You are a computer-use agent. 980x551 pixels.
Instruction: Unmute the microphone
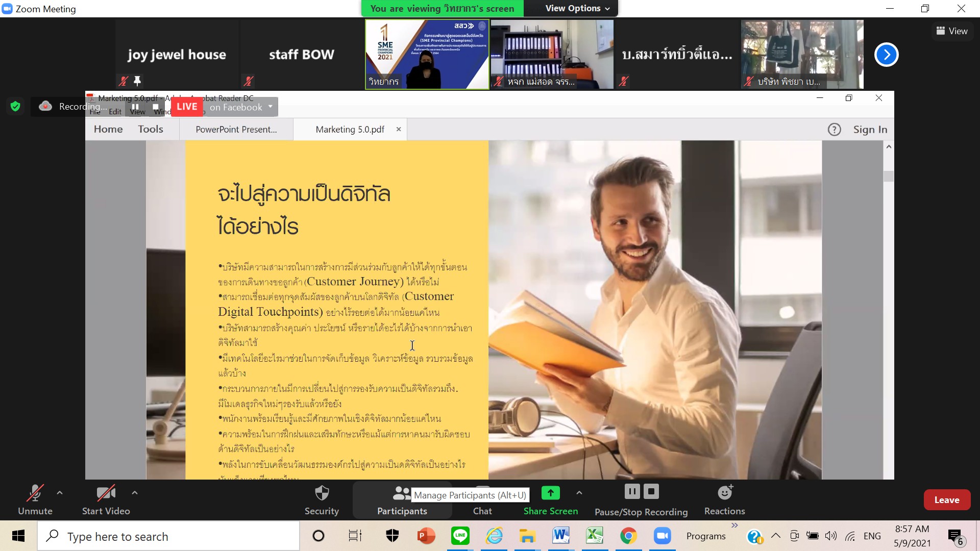click(35, 493)
